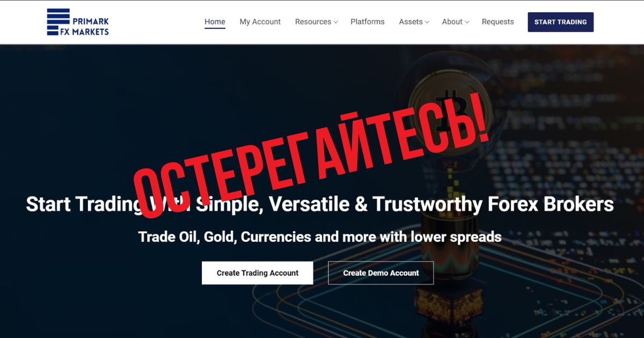Open the Assets menu label

411,22
